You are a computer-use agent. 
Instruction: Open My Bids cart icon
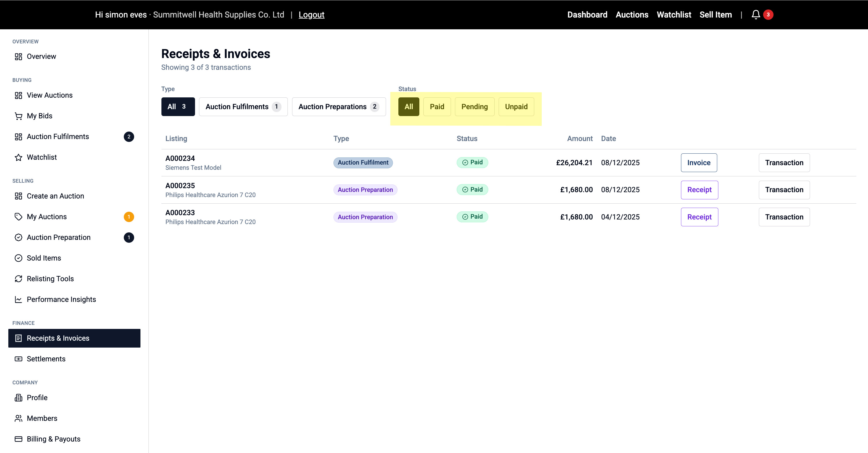[19, 116]
